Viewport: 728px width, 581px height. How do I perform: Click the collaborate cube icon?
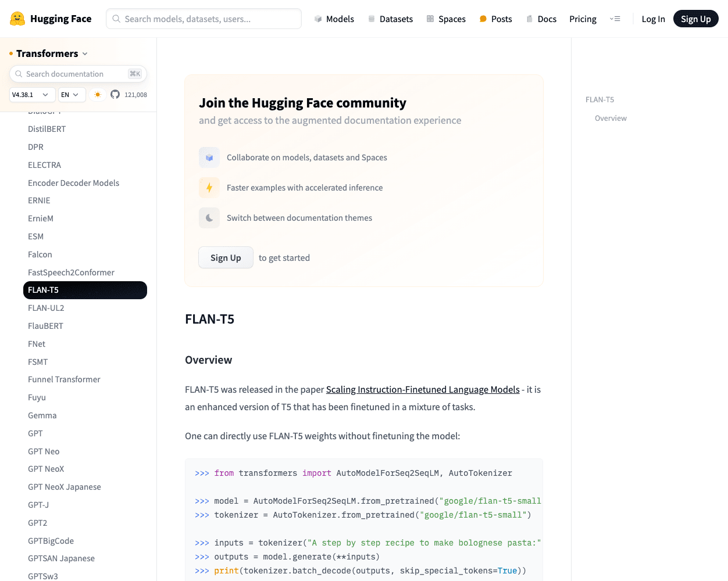click(209, 157)
